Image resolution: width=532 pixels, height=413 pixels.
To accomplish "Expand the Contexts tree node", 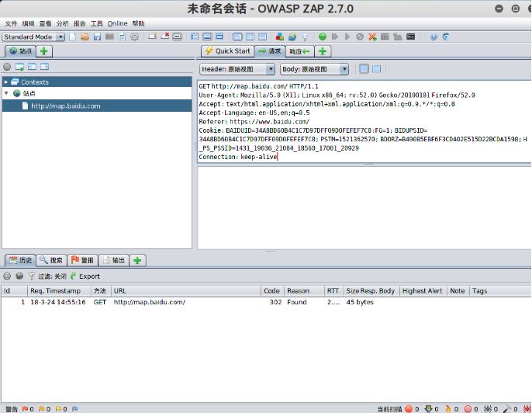I will (5, 82).
